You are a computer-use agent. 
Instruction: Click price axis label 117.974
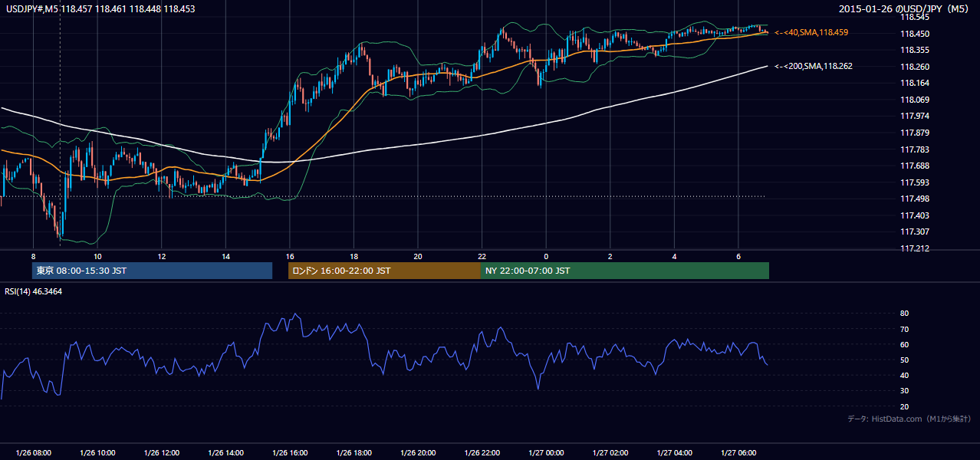coord(914,116)
